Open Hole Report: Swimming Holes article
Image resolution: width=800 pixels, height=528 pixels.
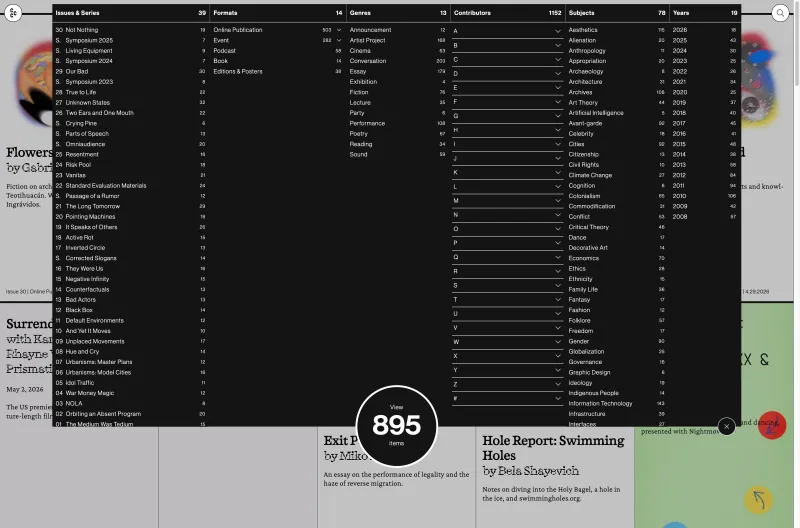(x=553, y=447)
